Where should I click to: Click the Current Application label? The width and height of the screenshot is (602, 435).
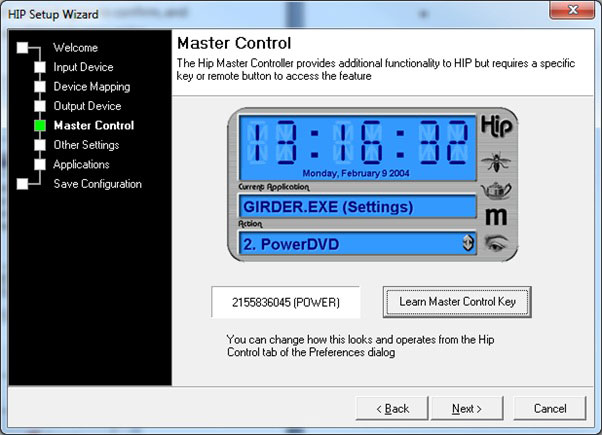pos(274,187)
